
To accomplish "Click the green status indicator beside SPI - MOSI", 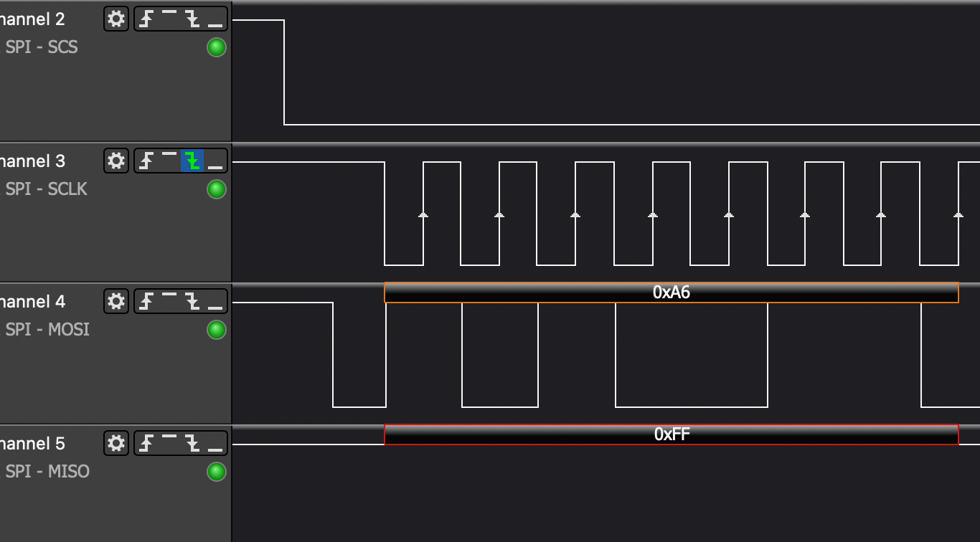I will 216,331.
